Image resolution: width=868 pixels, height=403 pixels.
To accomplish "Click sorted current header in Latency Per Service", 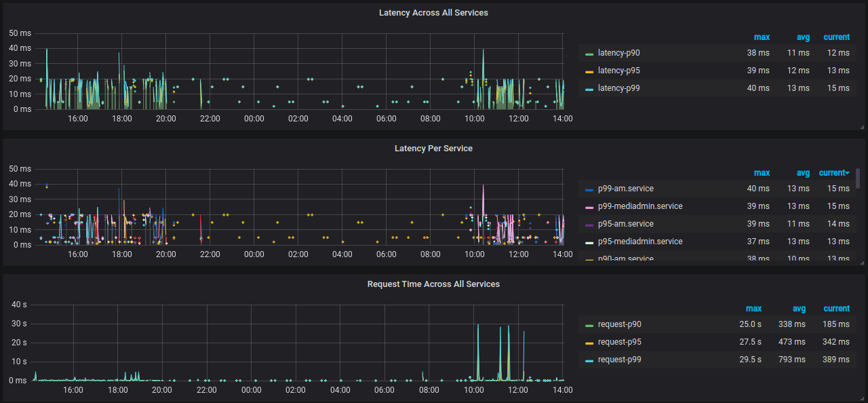I will point(833,173).
